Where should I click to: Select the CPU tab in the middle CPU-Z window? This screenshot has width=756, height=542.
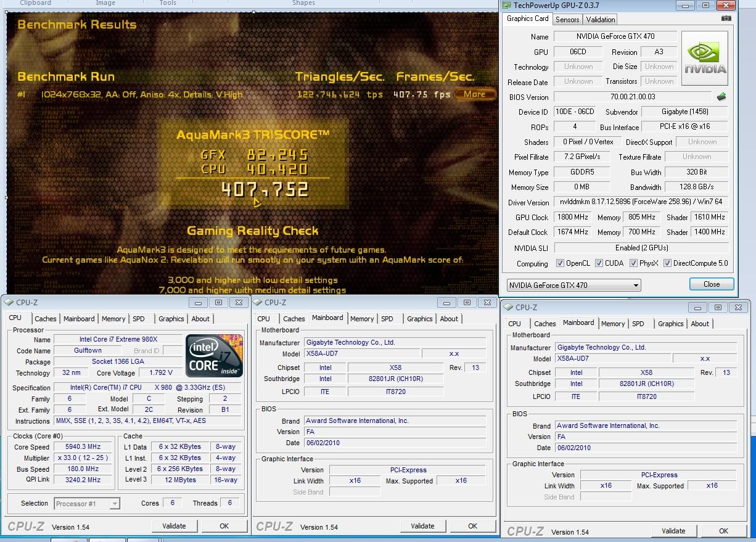pos(263,319)
